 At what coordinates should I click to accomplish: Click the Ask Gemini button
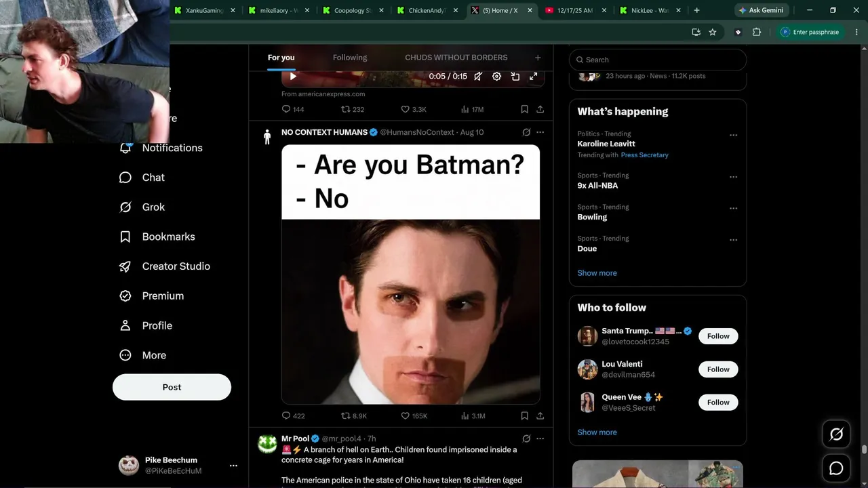(x=761, y=10)
